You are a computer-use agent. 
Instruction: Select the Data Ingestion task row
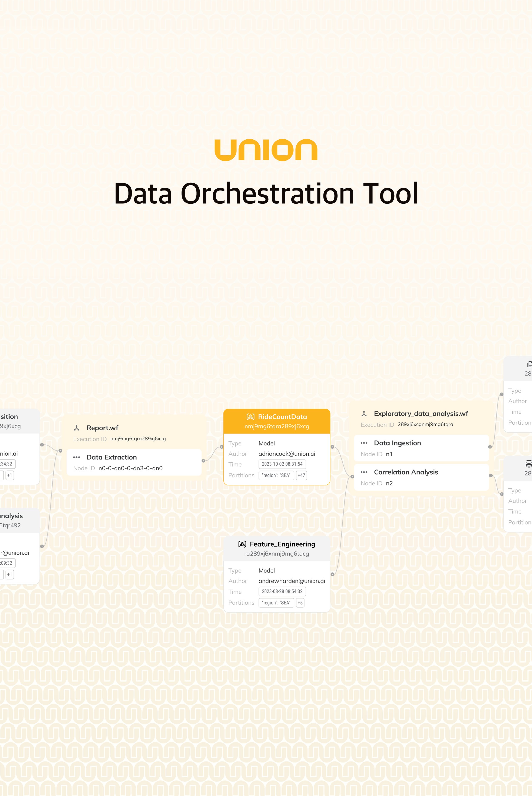click(421, 448)
